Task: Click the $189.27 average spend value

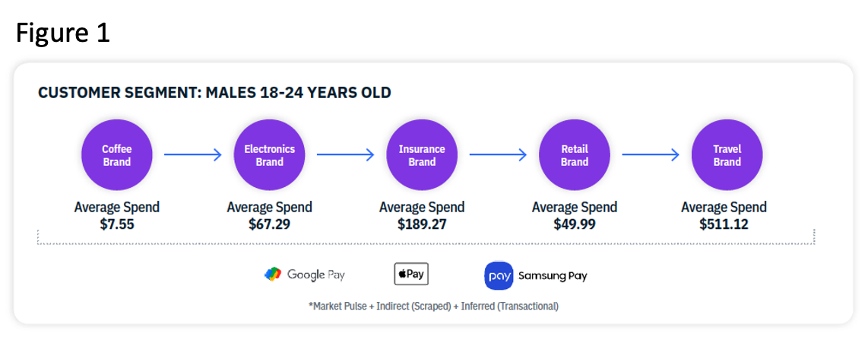Action: 422,224
